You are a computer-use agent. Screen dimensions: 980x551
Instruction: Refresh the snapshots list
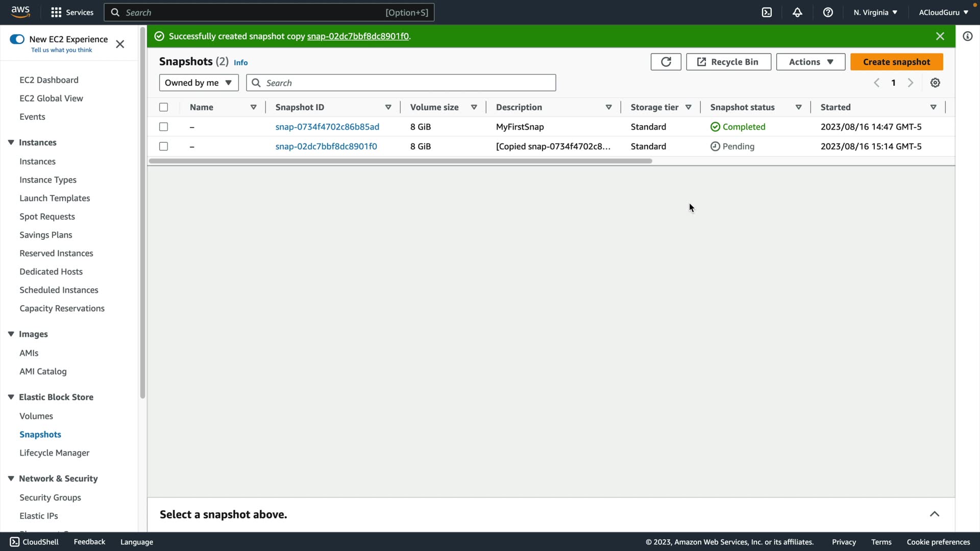666,62
